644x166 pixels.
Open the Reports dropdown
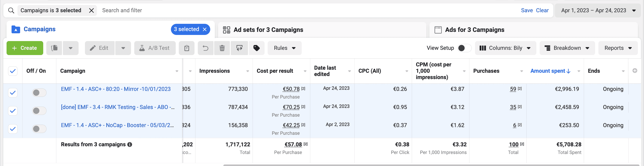(x=618, y=48)
